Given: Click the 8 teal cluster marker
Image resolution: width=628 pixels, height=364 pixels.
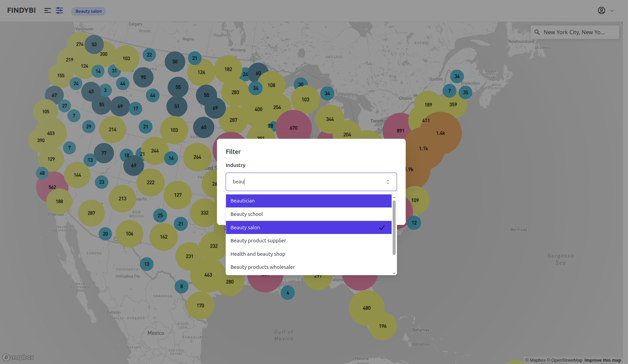Looking at the screenshot, I should pos(181,287).
